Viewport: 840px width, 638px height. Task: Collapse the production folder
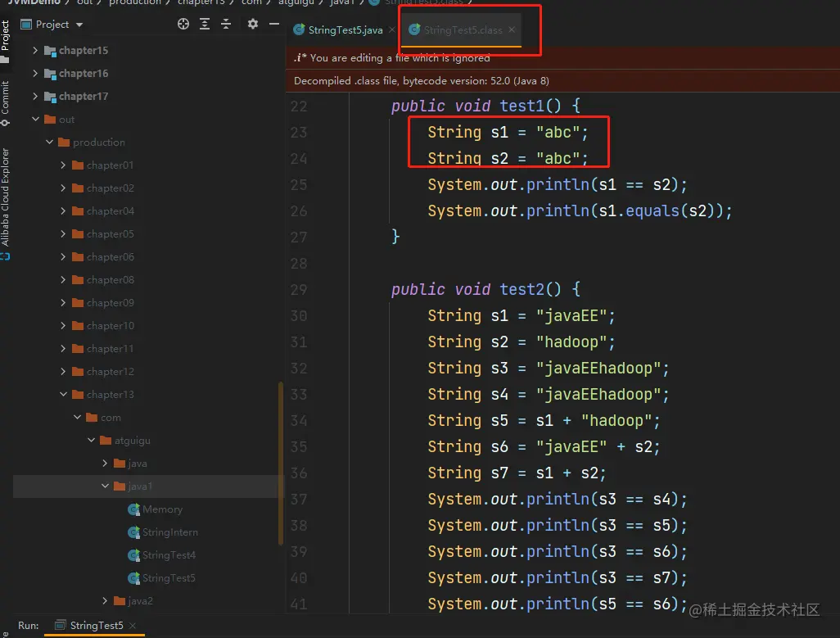click(x=49, y=142)
